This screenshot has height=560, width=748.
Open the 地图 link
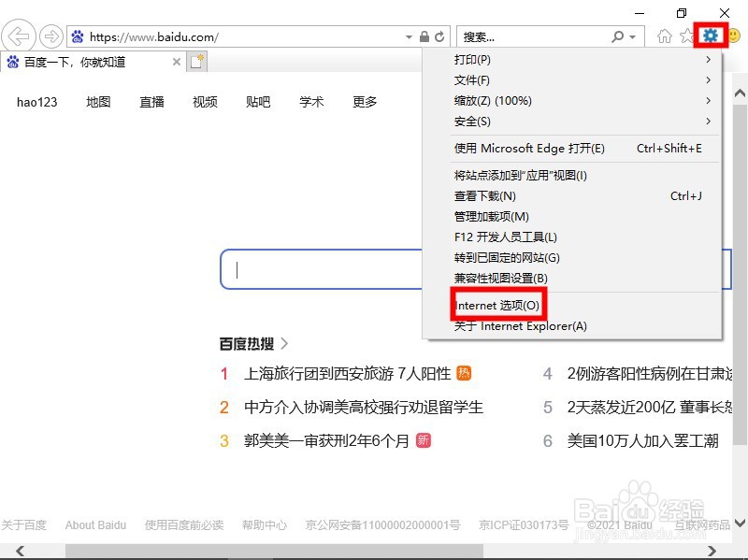pos(98,102)
